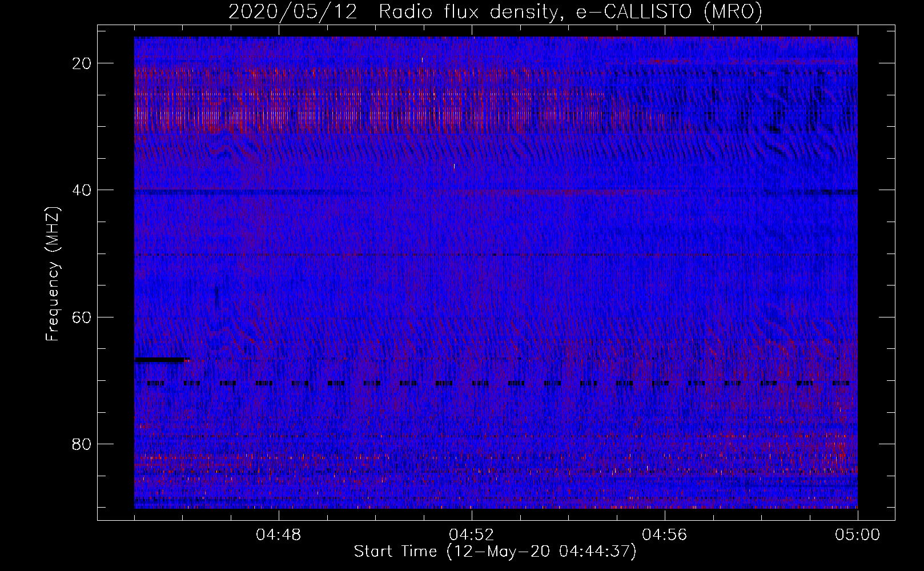The image size is (924, 571).
Task: Click the 'Start Time (12-May-20 04:44:37)' axis label
Action: click(495, 552)
